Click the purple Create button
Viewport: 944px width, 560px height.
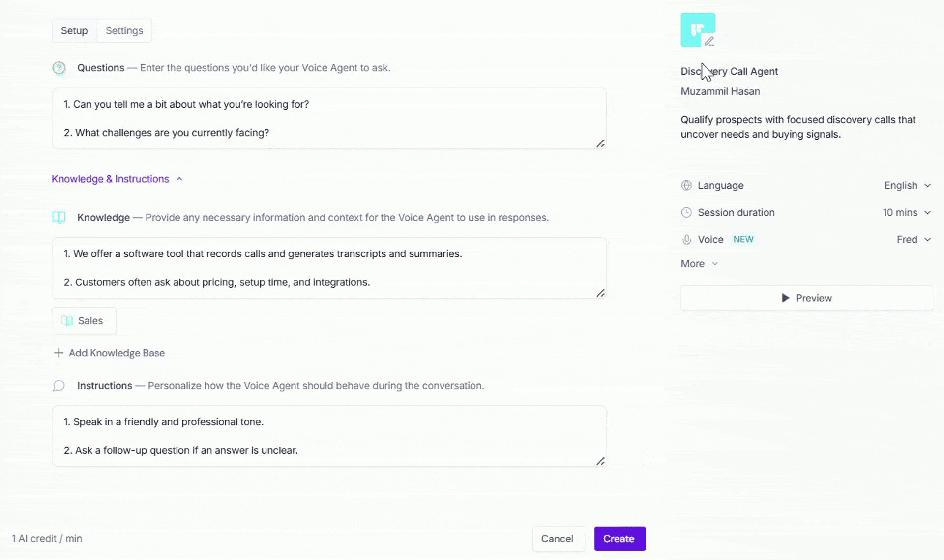coord(619,539)
